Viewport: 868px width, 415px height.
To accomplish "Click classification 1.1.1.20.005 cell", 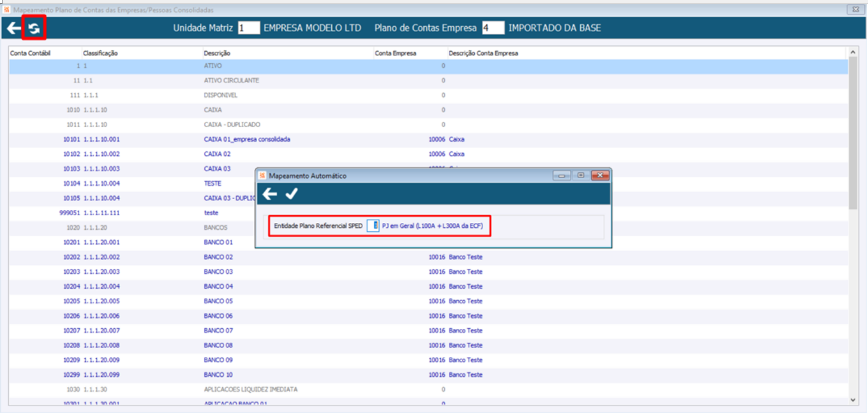I will tap(101, 301).
